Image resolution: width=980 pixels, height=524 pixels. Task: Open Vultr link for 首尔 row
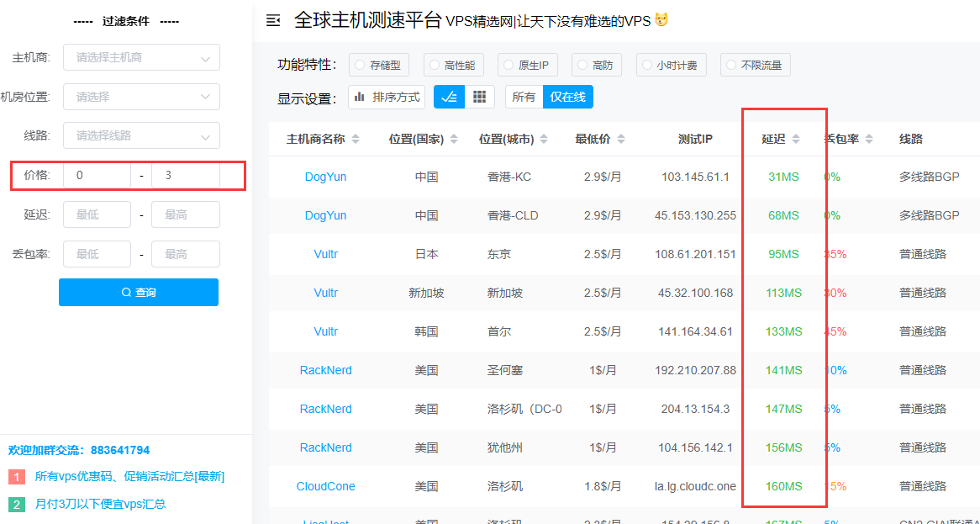[325, 331]
